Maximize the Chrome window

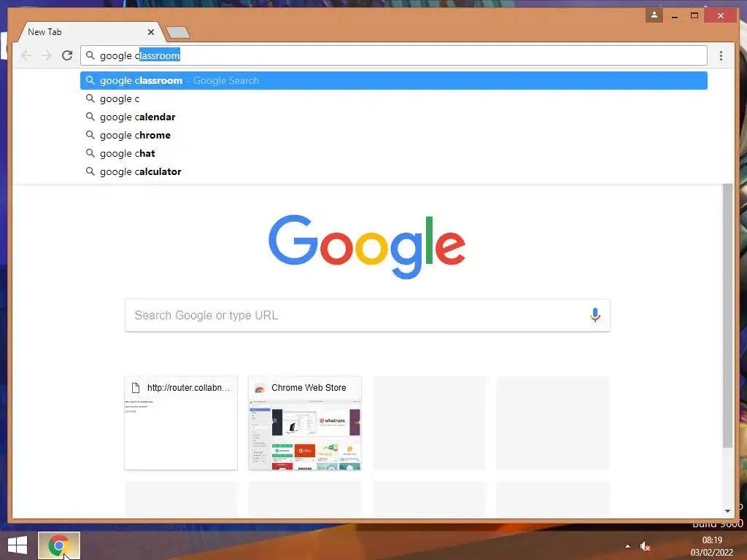pos(694,16)
